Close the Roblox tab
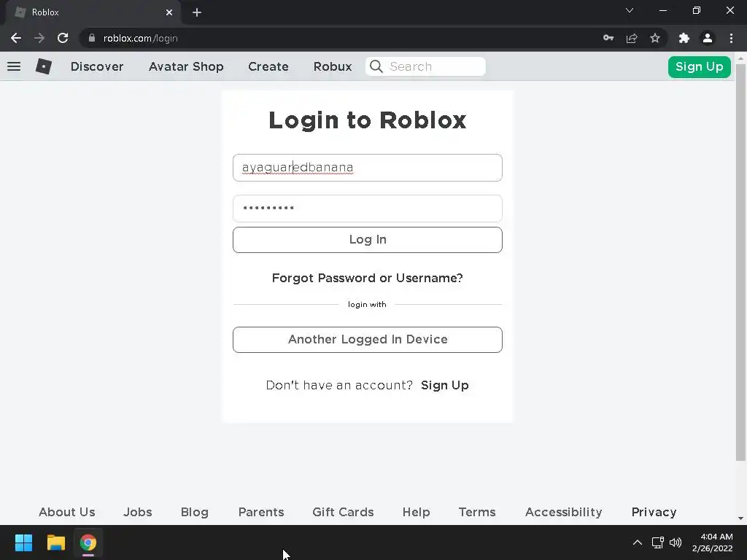Image resolution: width=747 pixels, height=560 pixels. click(169, 12)
